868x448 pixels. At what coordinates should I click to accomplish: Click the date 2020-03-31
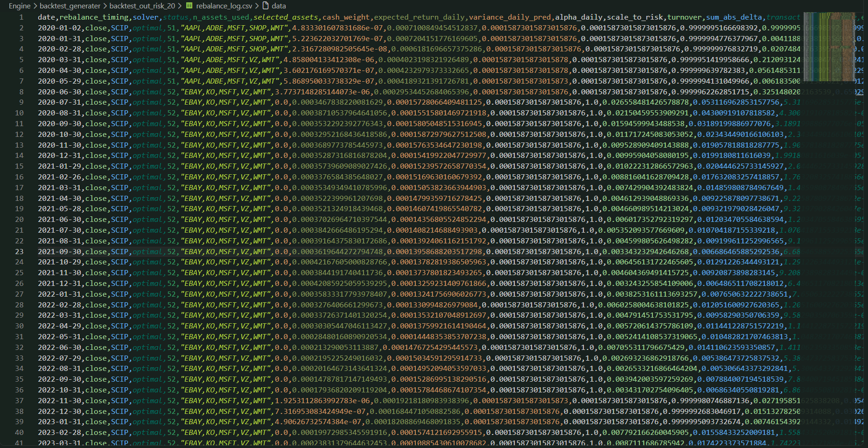point(59,59)
